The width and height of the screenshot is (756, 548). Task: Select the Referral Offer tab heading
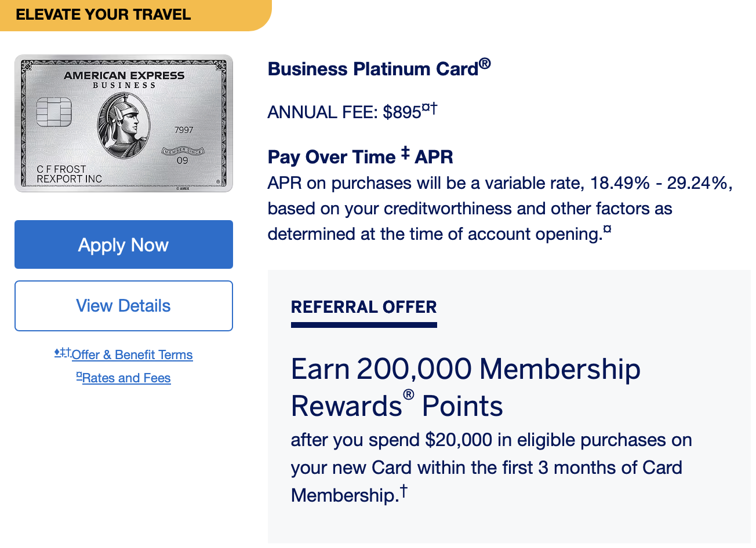[364, 307]
